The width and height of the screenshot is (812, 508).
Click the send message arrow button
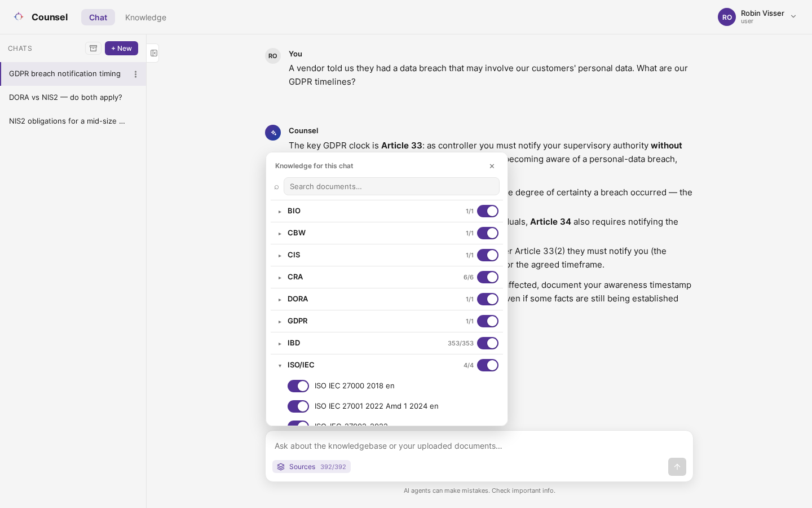point(677,467)
